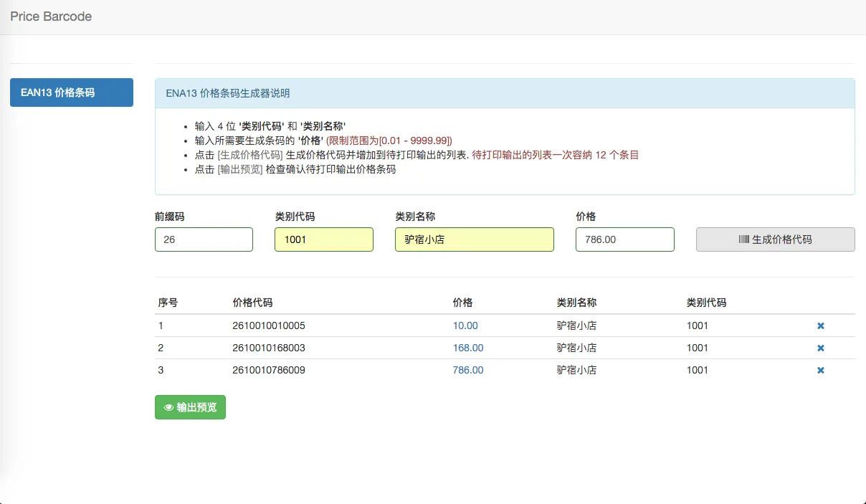Screen dimensions: 866x504
Task: Focus the 类别名称 field containing 驴宿小店
Action: (x=475, y=239)
